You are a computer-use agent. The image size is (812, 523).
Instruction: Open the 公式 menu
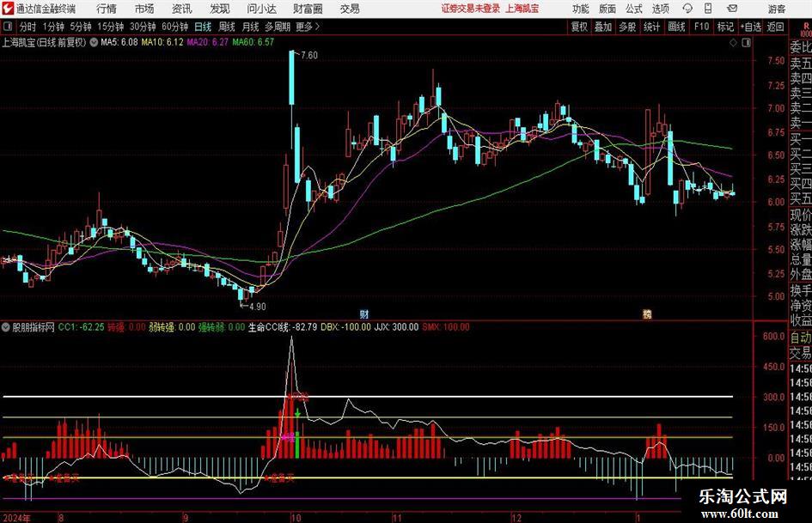(634, 9)
